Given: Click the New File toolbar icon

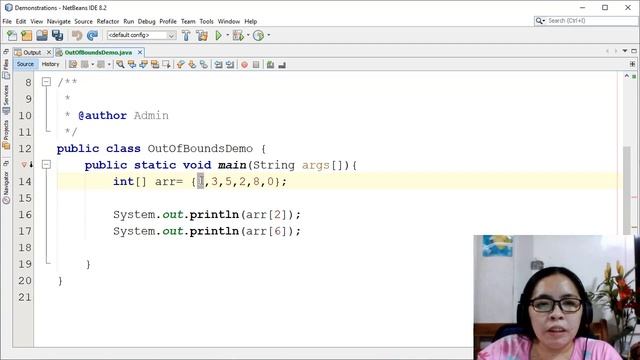Looking at the screenshot, I should click(x=11, y=36).
